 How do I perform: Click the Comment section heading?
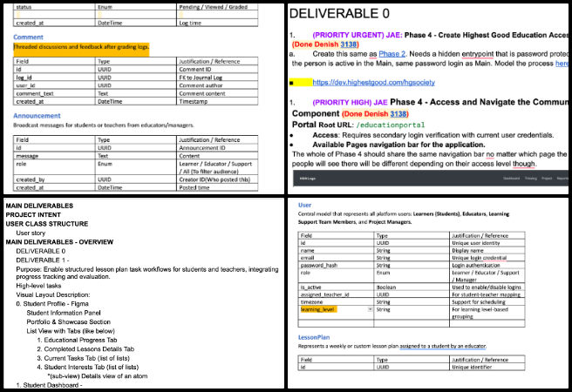tap(28, 37)
